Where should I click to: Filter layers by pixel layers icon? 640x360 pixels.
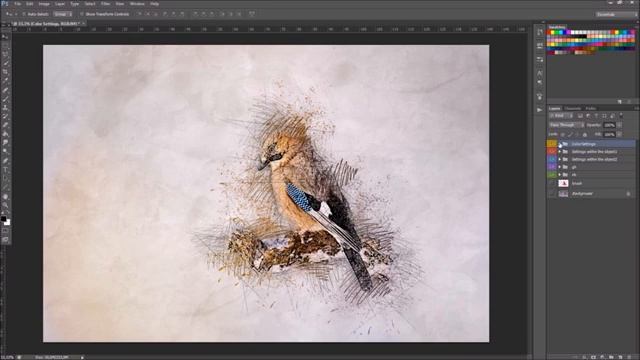tap(580, 116)
